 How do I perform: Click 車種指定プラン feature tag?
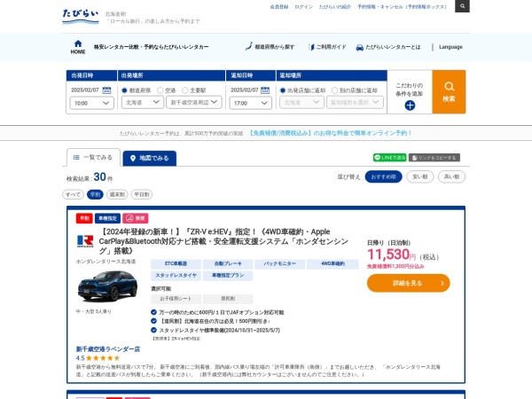click(x=228, y=276)
